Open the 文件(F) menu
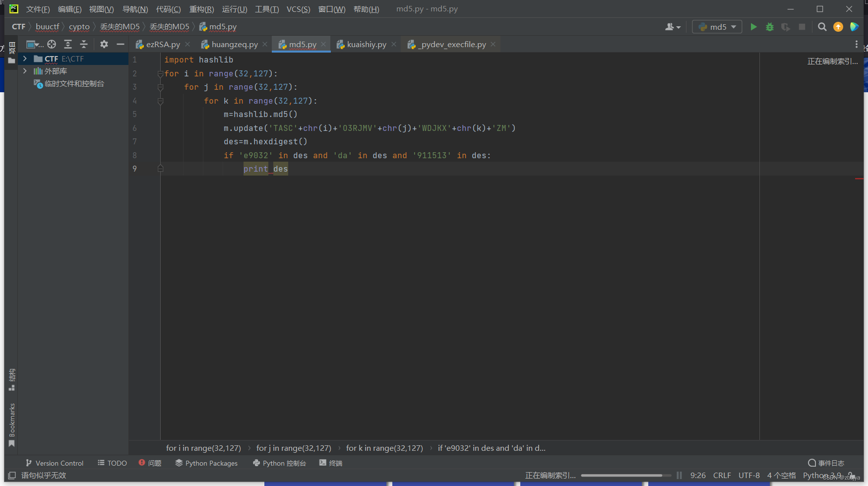 point(38,9)
